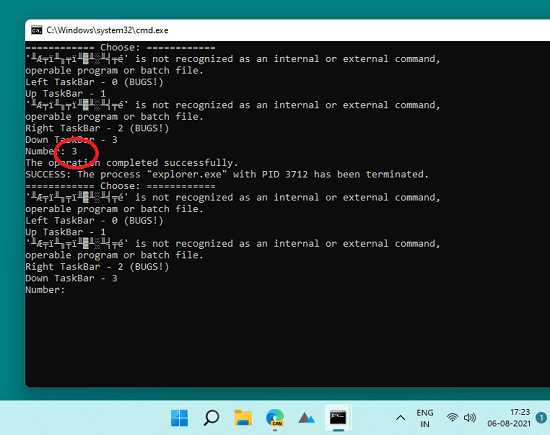Screen dimensions: 550x435
Task: Open Microsoft Edge Canary browser
Action: 275,418
